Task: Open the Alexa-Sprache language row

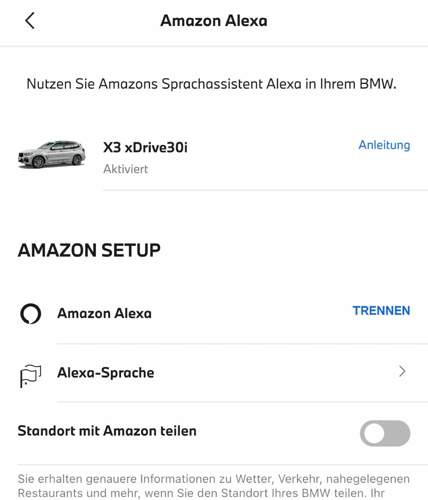Action: point(214,373)
